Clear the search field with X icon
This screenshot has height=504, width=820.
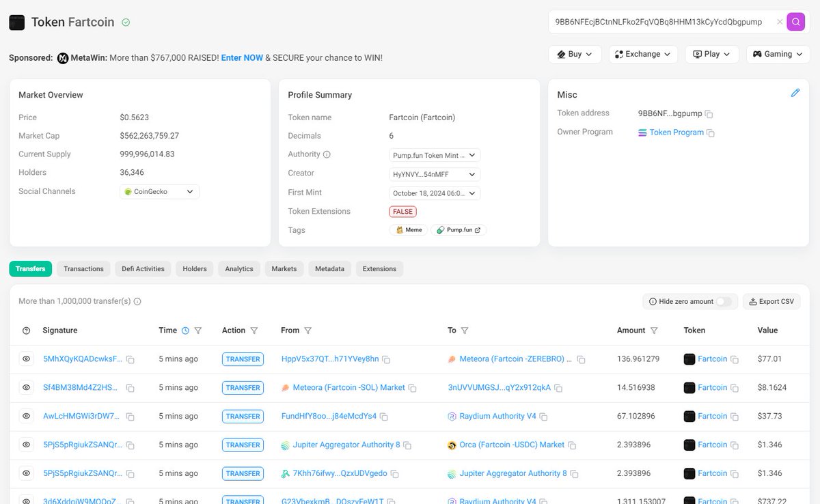780,22
